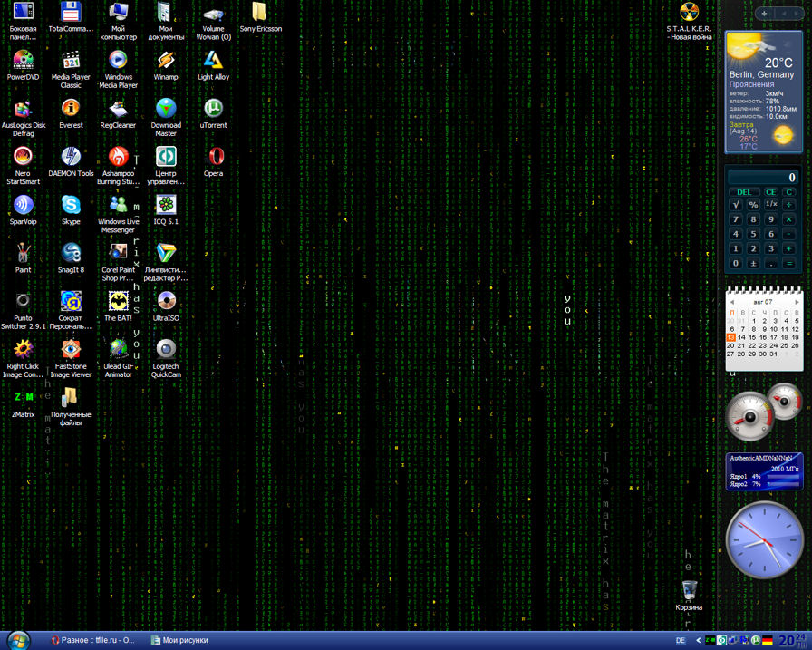Open the Winamp desktop icon
This screenshot has width=812, height=650.
tap(166, 61)
